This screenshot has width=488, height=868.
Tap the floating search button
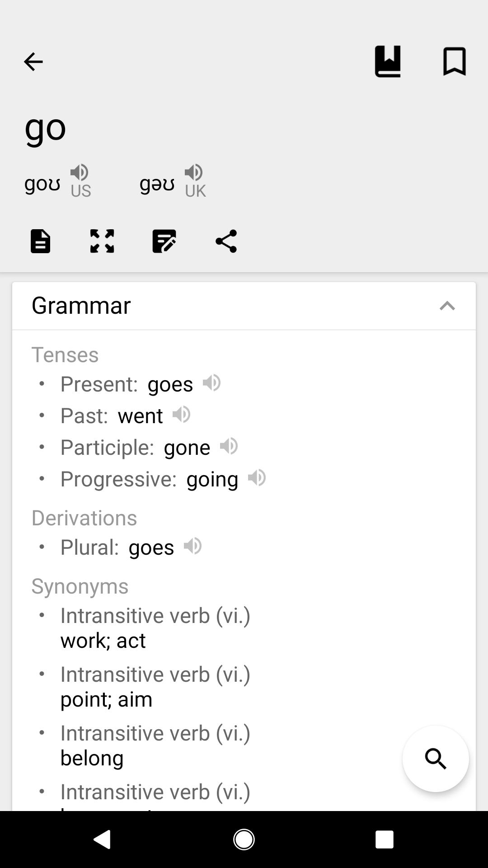436,759
